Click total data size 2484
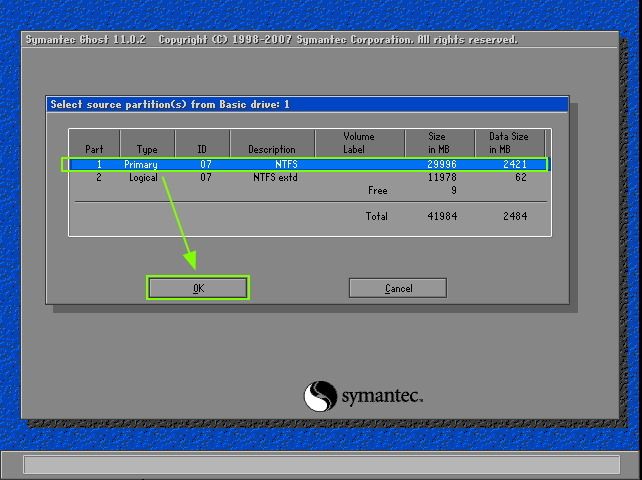This screenshot has width=642, height=480. 515,216
